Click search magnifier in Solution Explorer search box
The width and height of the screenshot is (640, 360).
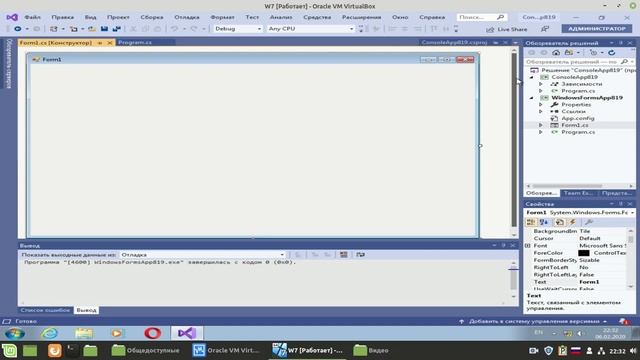pyautogui.click(x=624, y=62)
